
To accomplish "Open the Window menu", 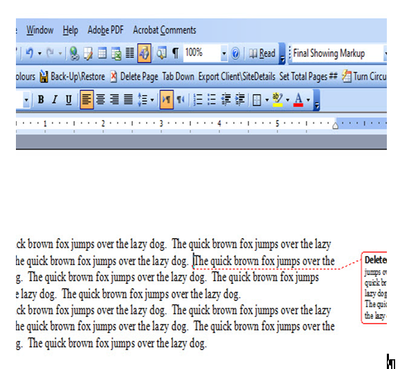I will [40, 30].
